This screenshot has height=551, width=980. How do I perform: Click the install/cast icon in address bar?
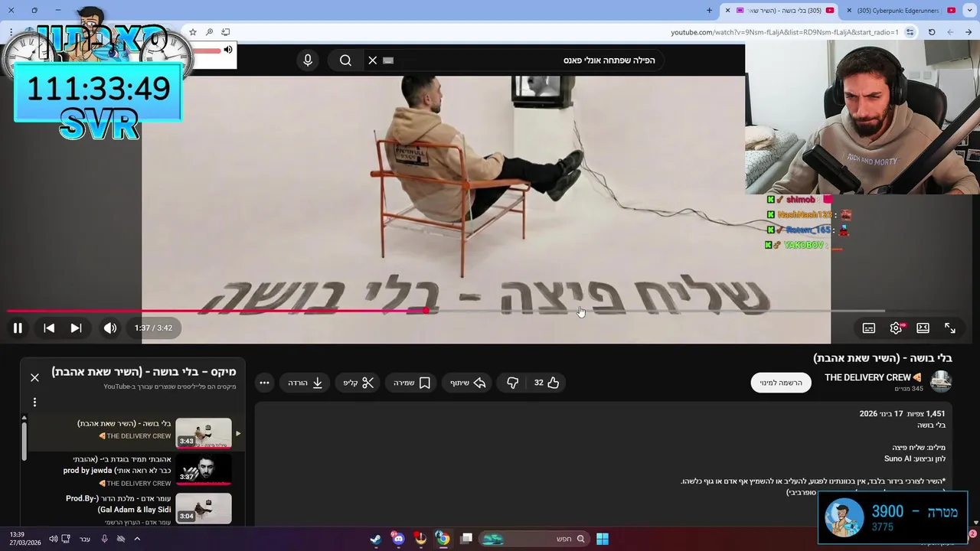tap(226, 32)
